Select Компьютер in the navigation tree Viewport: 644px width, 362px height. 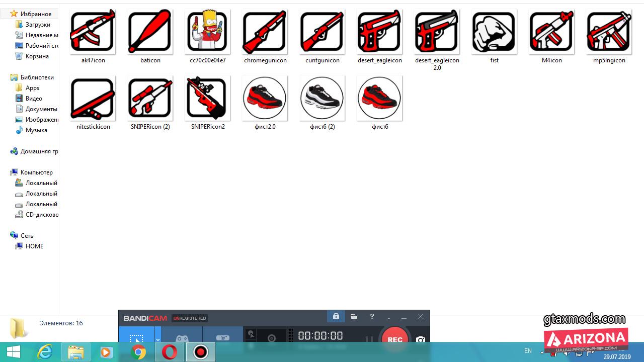(36, 172)
